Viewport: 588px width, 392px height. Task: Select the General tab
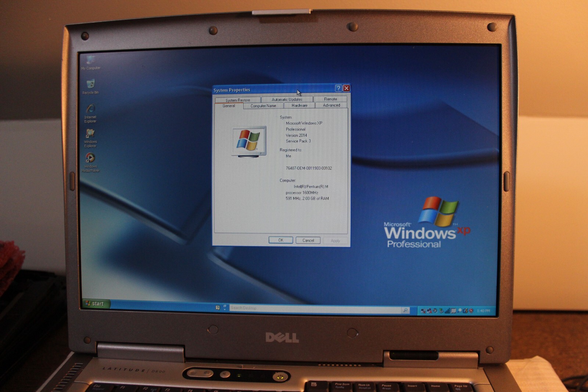click(229, 106)
